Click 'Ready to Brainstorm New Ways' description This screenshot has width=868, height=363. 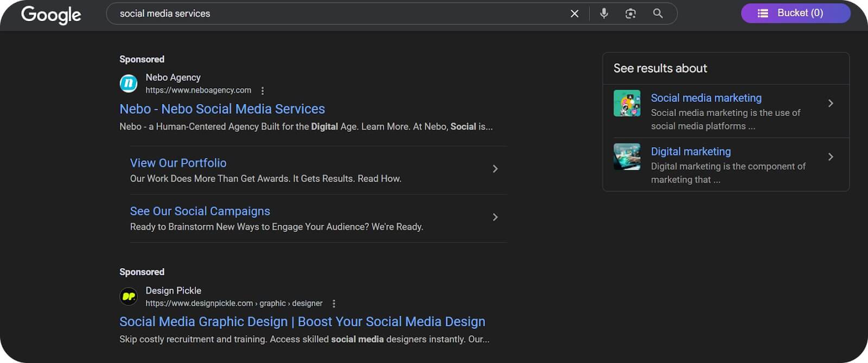point(276,227)
